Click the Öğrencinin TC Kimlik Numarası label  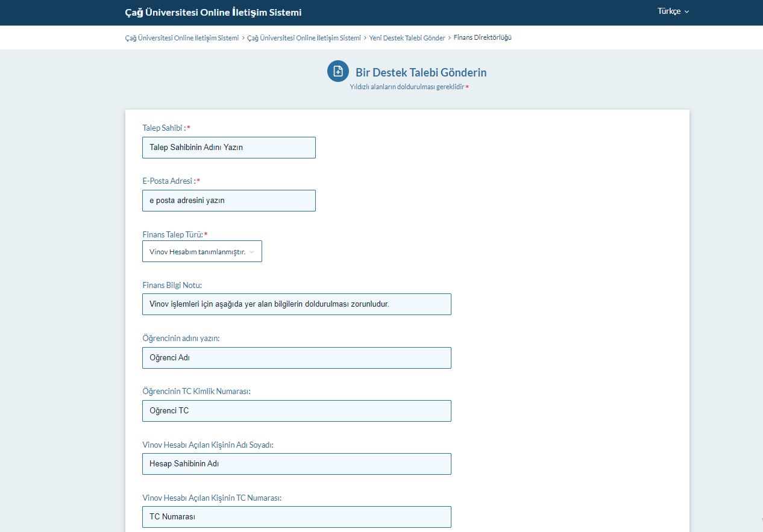tap(196, 392)
